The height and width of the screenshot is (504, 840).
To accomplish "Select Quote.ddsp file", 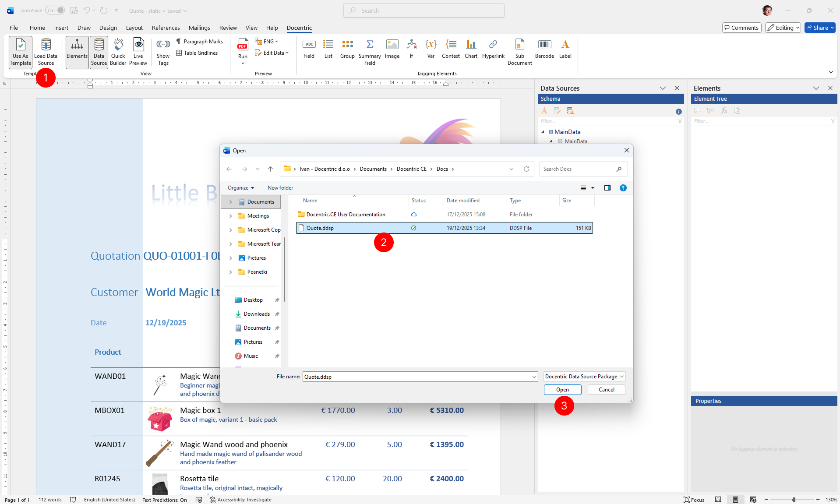I will [444, 228].
